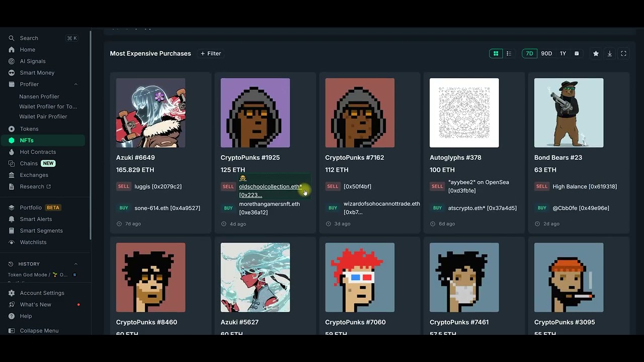Open Bond Bears #23 image

pyautogui.click(x=569, y=113)
